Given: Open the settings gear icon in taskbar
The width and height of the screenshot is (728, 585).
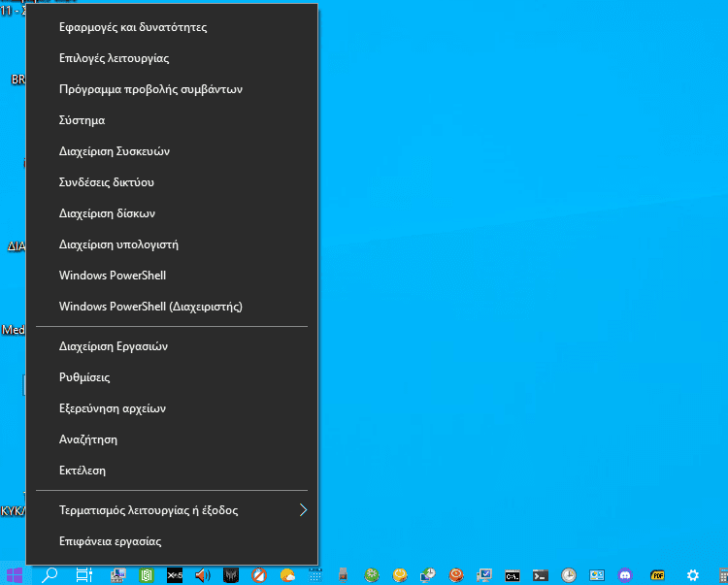Looking at the screenshot, I should (692, 574).
